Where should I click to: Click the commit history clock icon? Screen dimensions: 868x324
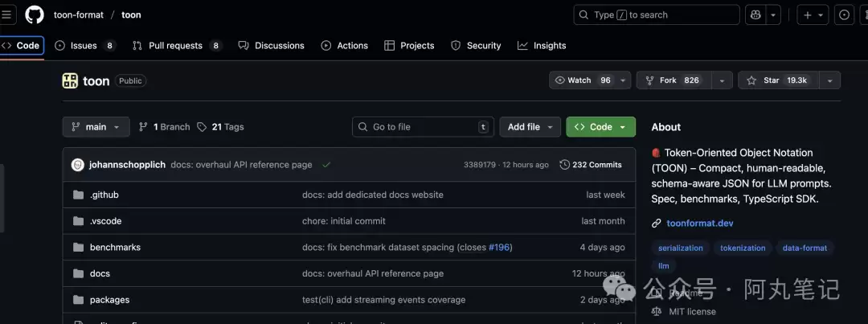click(565, 165)
